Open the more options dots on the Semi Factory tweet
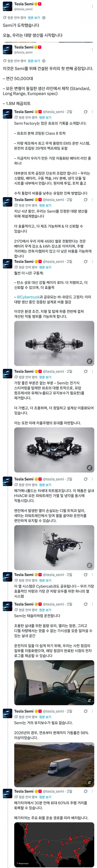Screen dimensions: 97x868 [92, 112]
